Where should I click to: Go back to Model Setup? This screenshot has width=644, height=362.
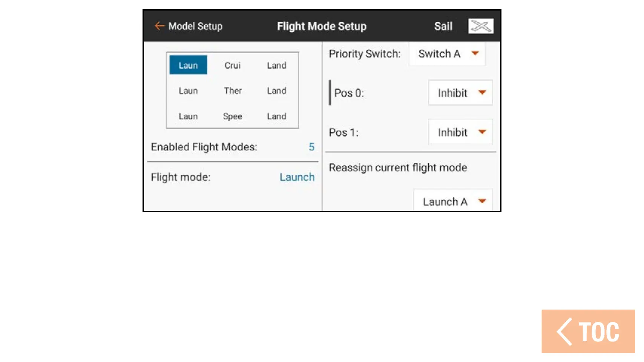(195, 26)
